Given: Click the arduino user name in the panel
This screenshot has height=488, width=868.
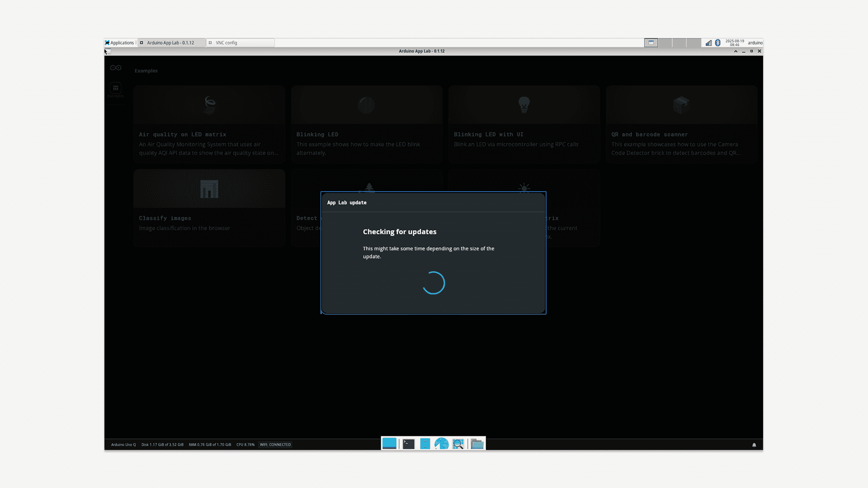Looking at the screenshot, I should pyautogui.click(x=755, y=43).
